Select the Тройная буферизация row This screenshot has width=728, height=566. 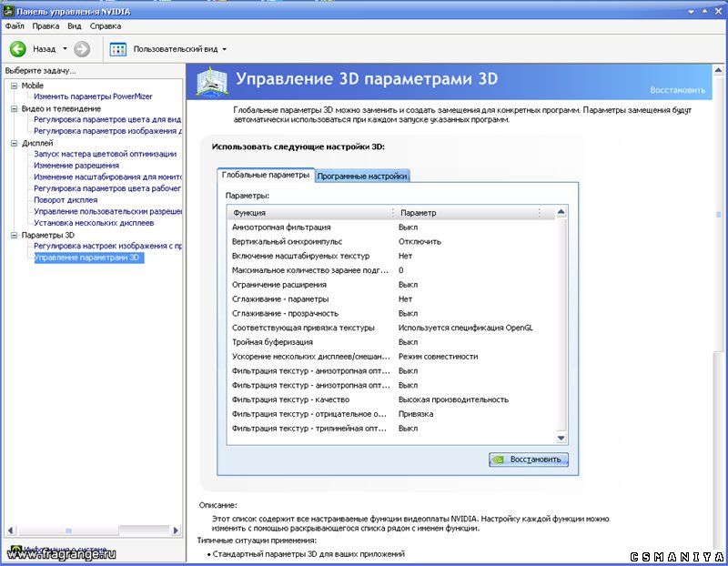391,343
